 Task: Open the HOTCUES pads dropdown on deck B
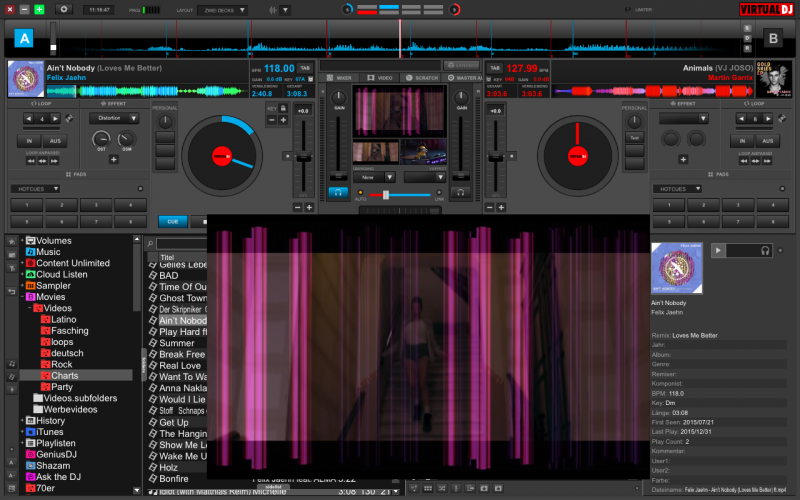(x=677, y=189)
